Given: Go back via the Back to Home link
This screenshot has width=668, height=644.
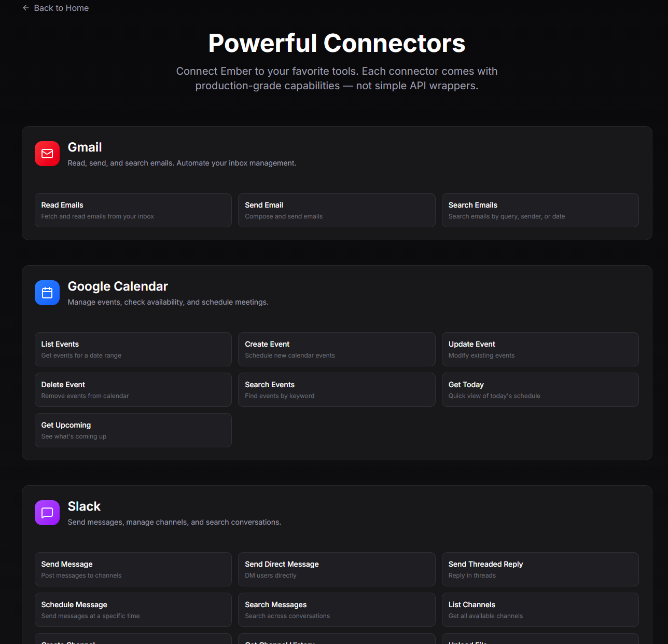Looking at the screenshot, I should (x=55, y=8).
